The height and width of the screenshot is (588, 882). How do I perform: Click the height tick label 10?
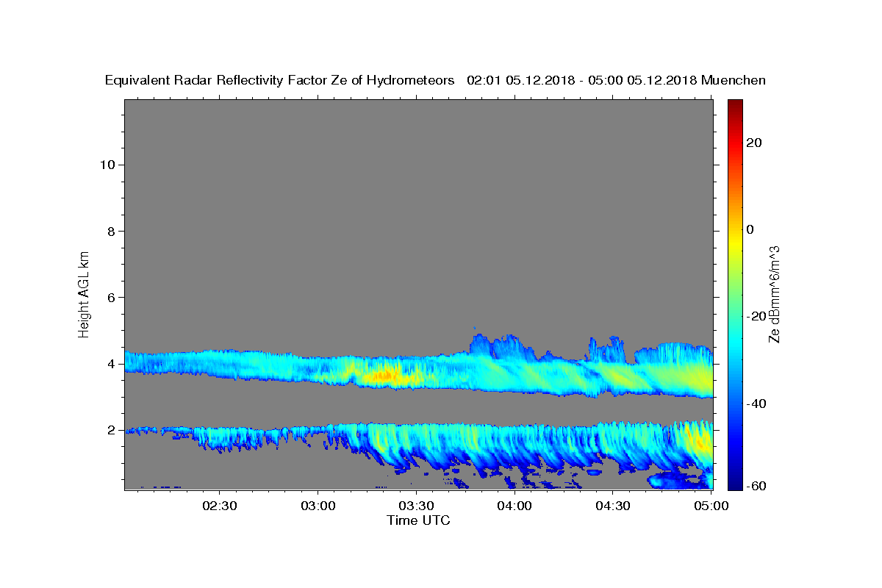point(107,165)
